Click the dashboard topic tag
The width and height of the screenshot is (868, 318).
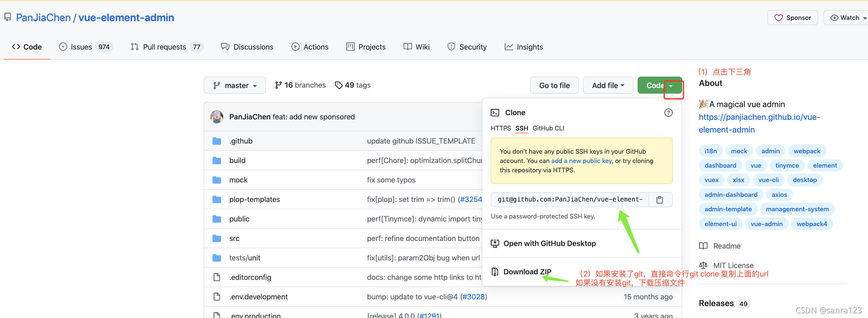pyautogui.click(x=720, y=166)
